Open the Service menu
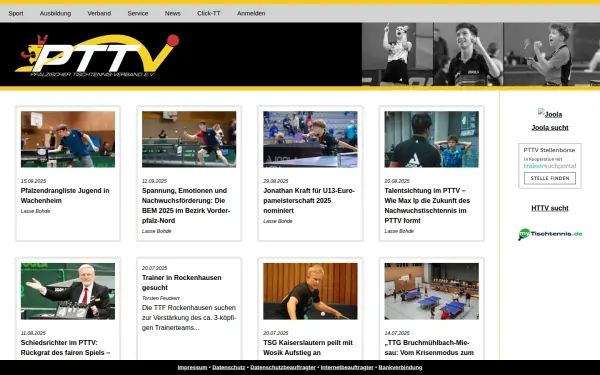 click(138, 13)
